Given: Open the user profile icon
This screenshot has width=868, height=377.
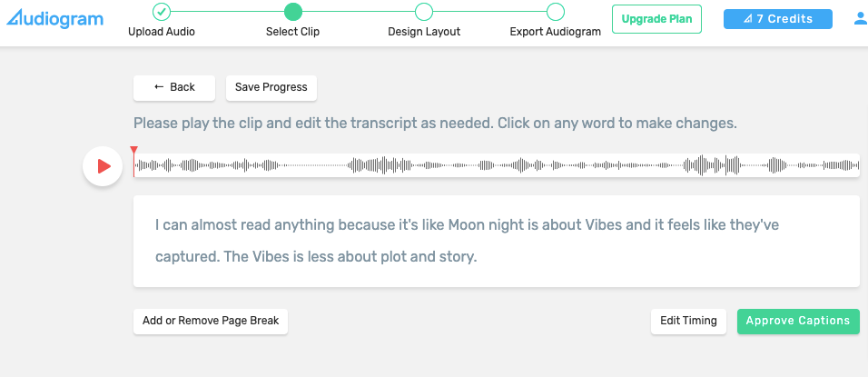Looking at the screenshot, I should [x=861, y=19].
